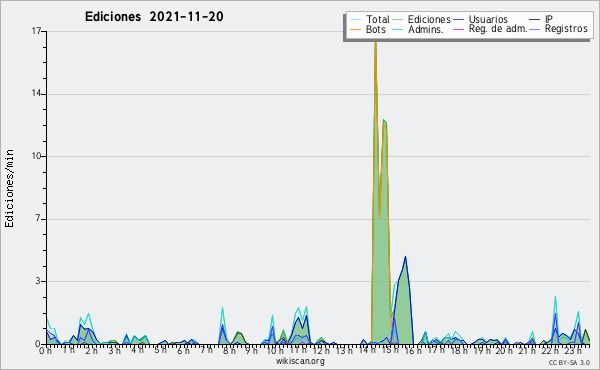The width and height of the screenshot is (600, 370).
Task: Click the 9 h x-axis label
Action: 252,350
